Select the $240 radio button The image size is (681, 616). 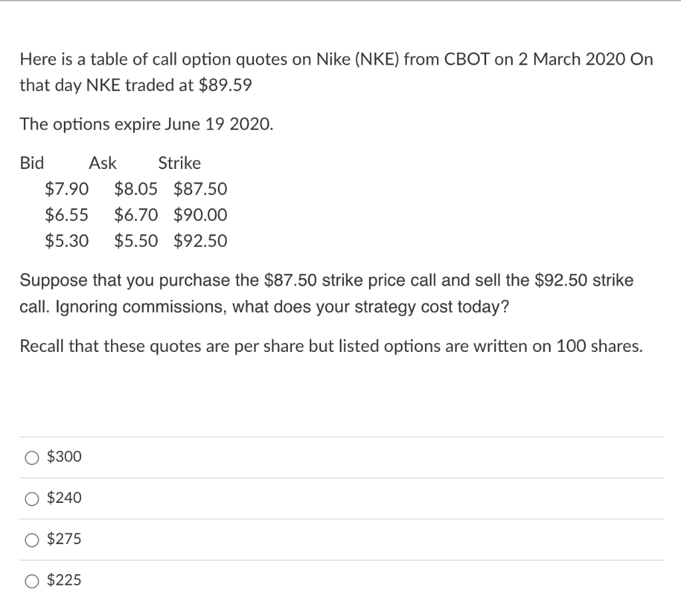[x=32, y=499]
